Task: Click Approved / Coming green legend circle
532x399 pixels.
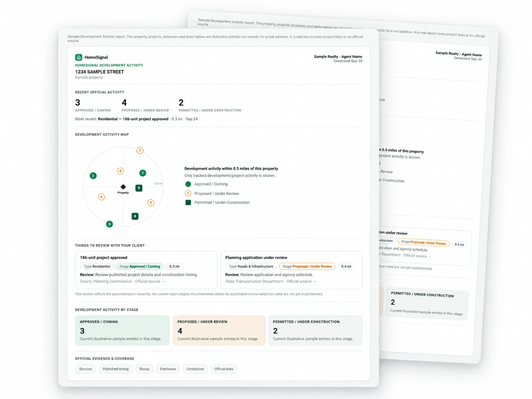Action: click(188, 184)
